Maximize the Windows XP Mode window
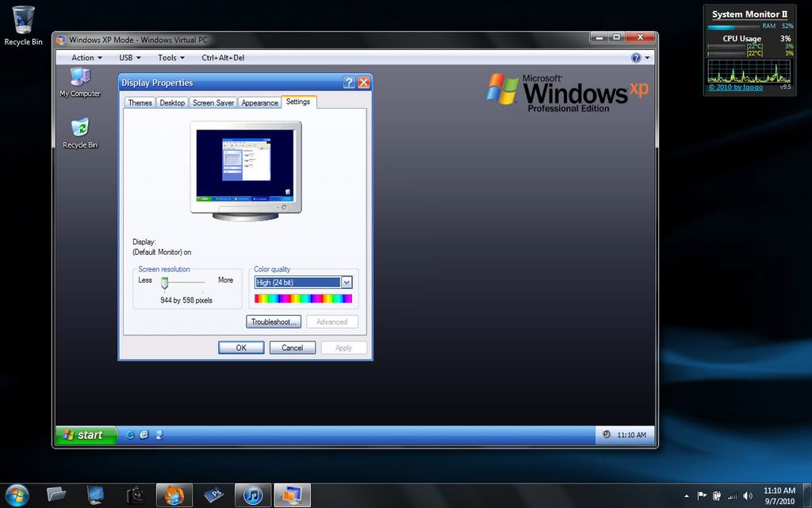Screen dimensions: 812x508 (617, 37)
